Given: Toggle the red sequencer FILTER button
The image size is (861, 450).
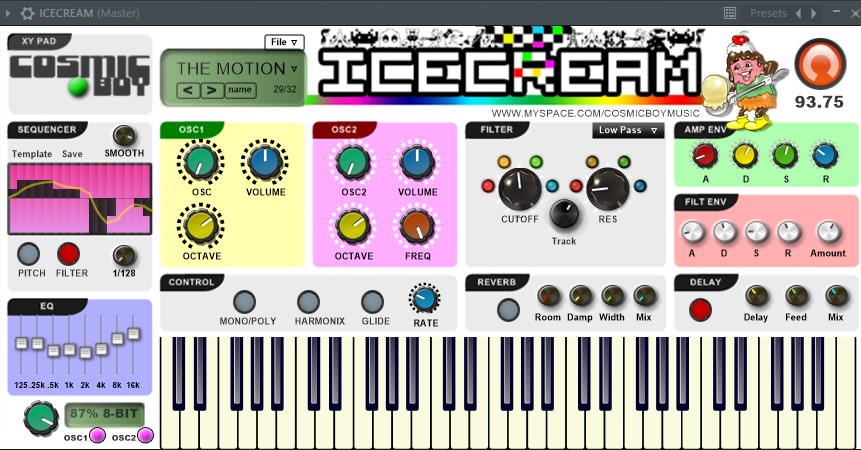Looking at the screenshot, I should pyautogui.click(x=69, y=255).
